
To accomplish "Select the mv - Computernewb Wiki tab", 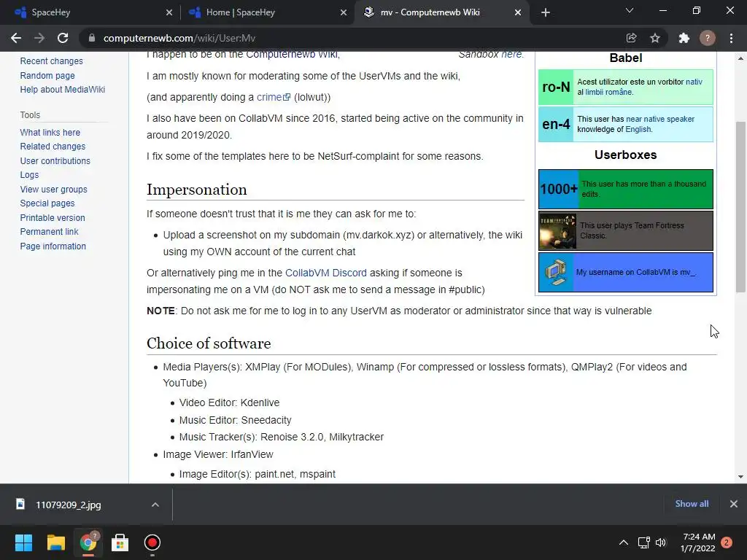I will [x=441, y=12].
